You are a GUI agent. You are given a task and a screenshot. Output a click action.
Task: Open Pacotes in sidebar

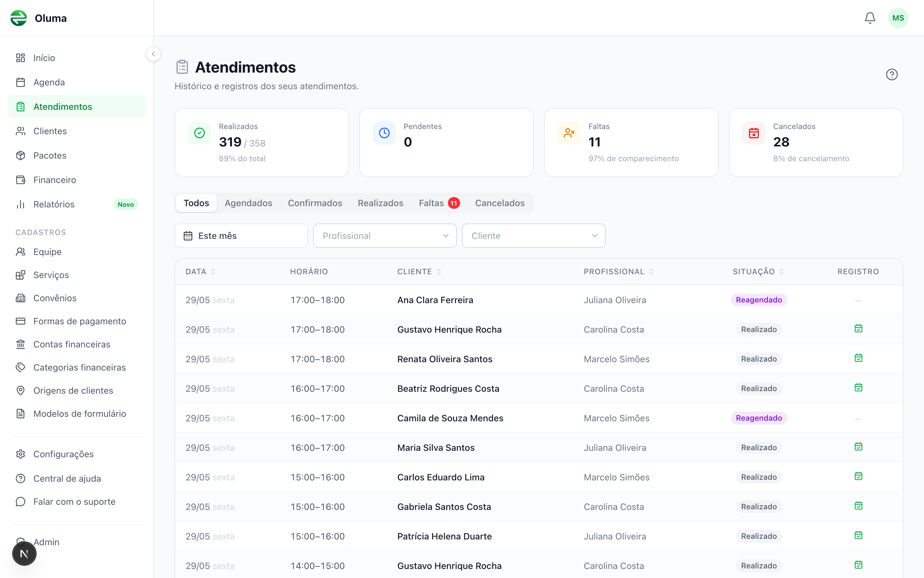tap(76, 156)
